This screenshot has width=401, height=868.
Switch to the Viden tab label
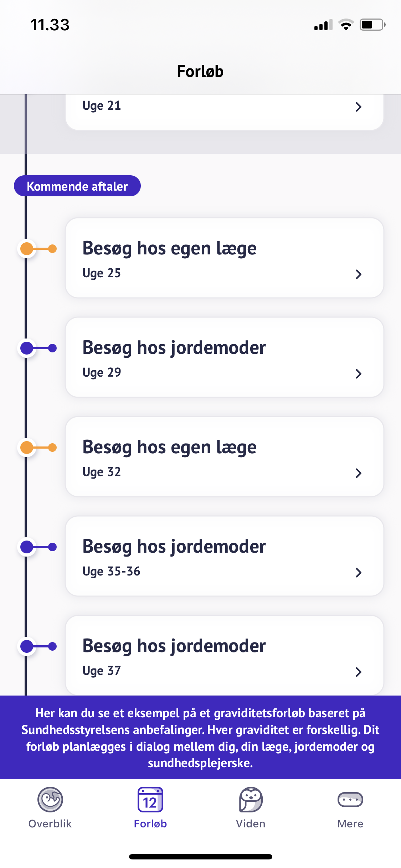[251, 824]
